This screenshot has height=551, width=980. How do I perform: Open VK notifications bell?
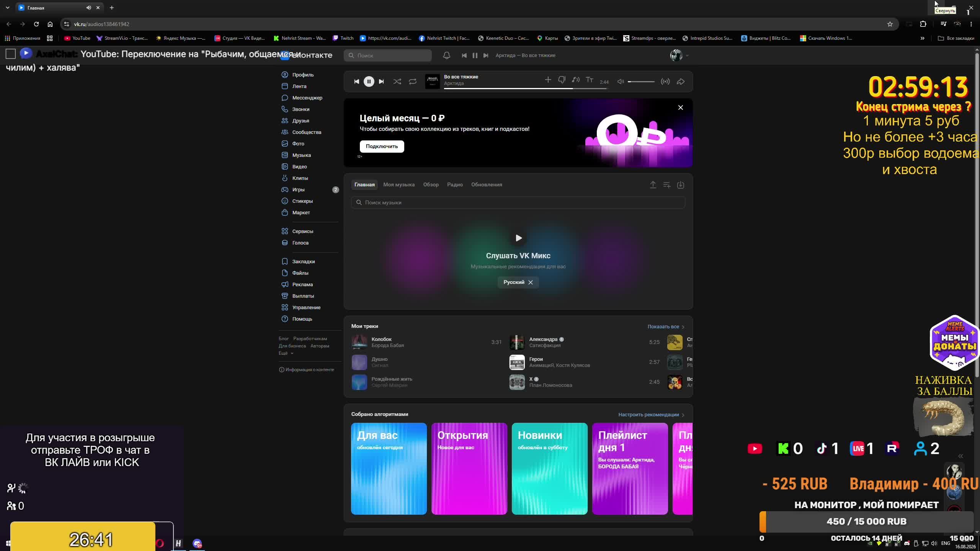[446, 55]
